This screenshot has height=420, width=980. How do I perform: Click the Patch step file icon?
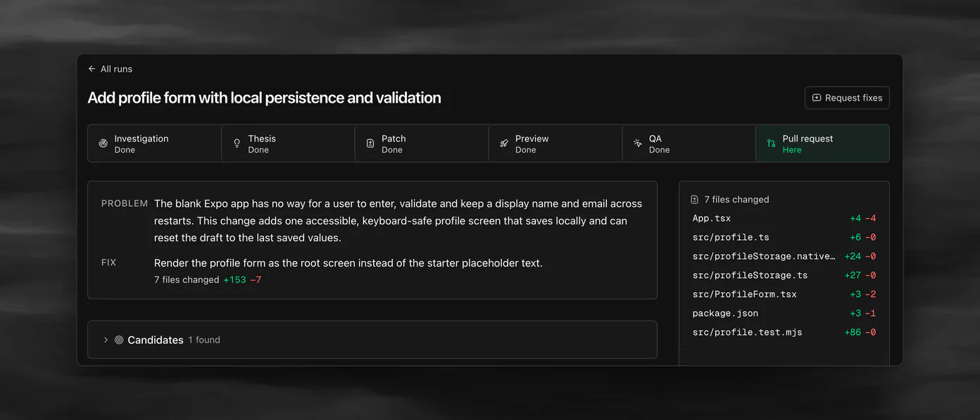click(370, 144)
